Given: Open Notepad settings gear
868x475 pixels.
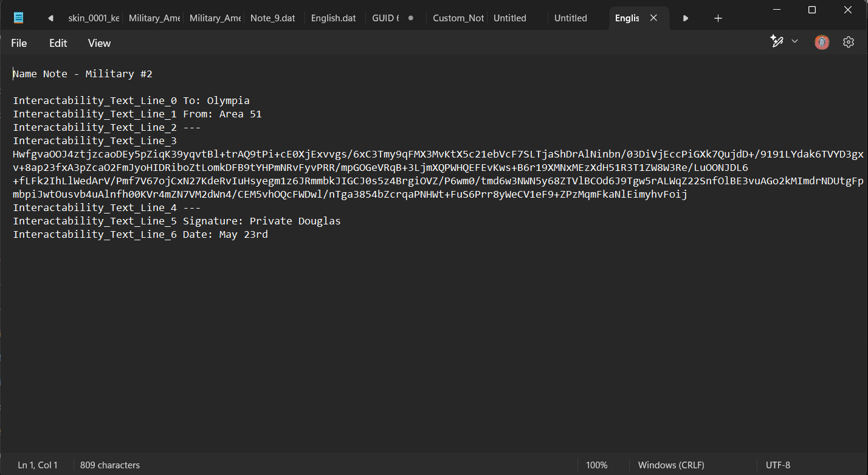Looking at the screenshot, I should pos(849,42).
